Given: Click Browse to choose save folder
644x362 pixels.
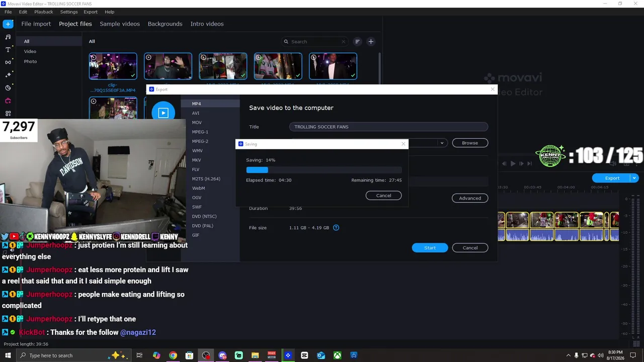Looking at the screenshot, I should click(x=470, y=143).
